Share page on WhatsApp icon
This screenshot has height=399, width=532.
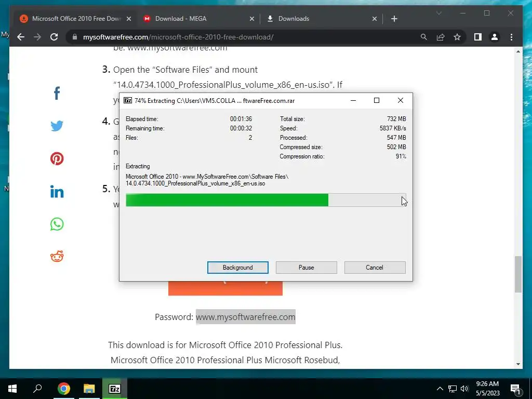point(57,224)
